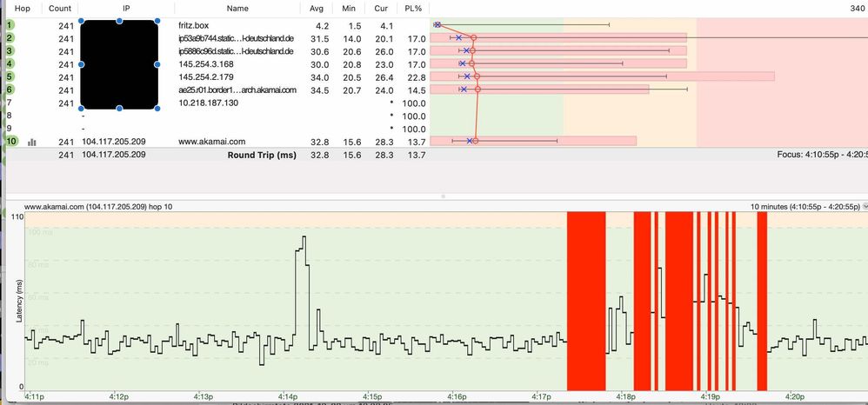Click the hop 5 green circle icon
This screenshot has width=868, height=405.
pos(10,76)
